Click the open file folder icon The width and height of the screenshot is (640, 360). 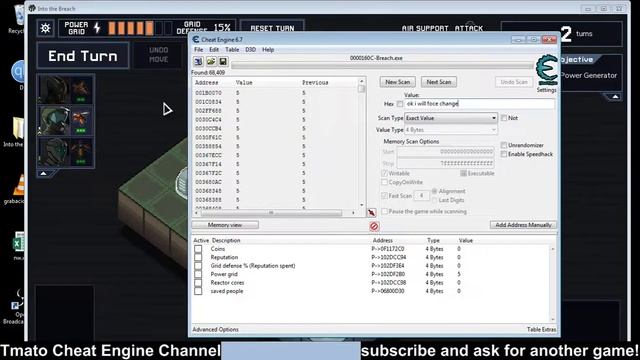tap(211, 62)
